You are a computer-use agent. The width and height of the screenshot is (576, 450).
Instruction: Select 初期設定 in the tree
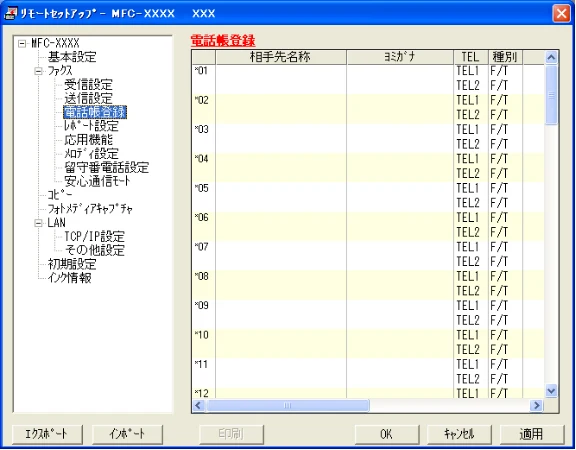click(x=72, y=264)
